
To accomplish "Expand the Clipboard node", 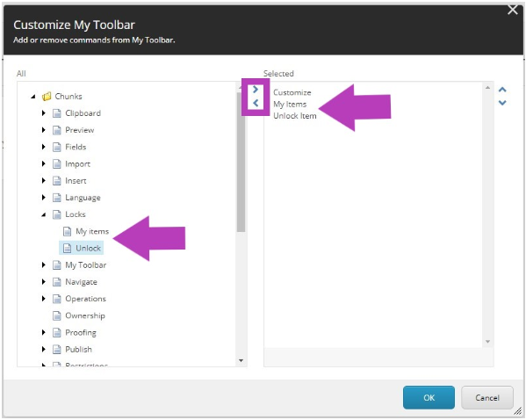I will click(43, 113).
